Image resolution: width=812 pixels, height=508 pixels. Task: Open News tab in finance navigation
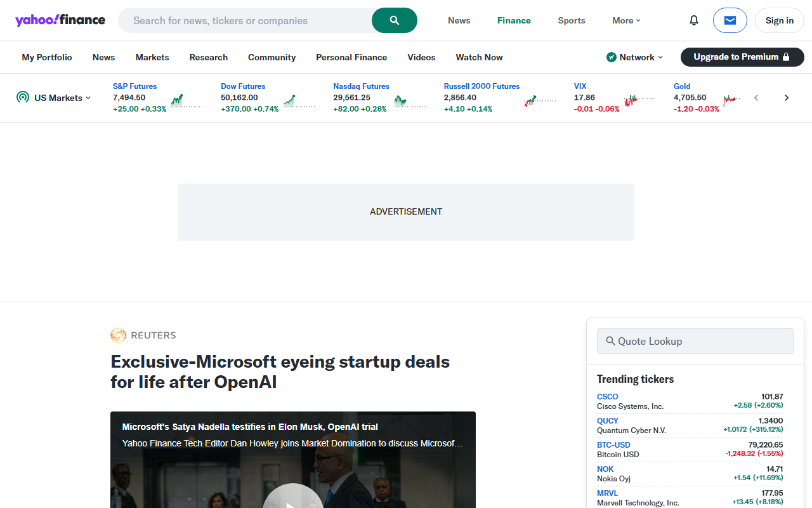[x=103, y=57]
